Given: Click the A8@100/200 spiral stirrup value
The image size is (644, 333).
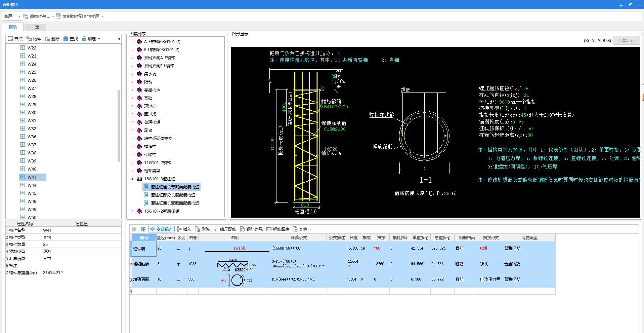Looking at the screenshot, I should coord(334,107).
